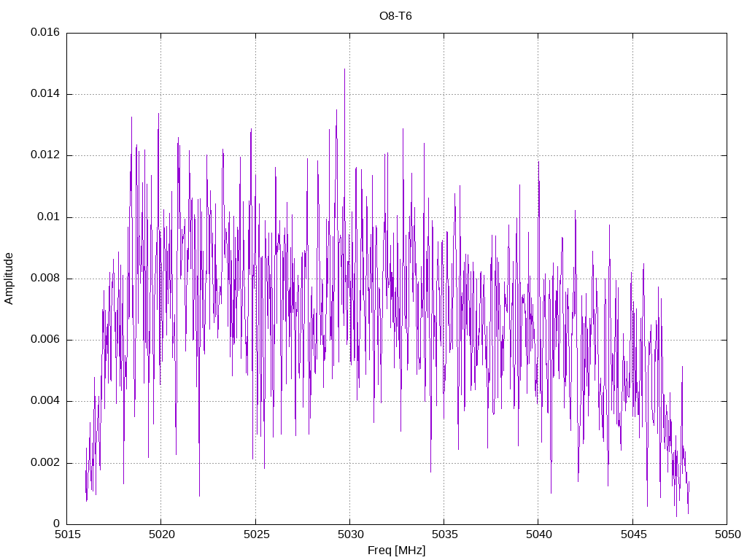Select the Amplitude y-axis label
747x560 pixels.
tap(9, 279)
